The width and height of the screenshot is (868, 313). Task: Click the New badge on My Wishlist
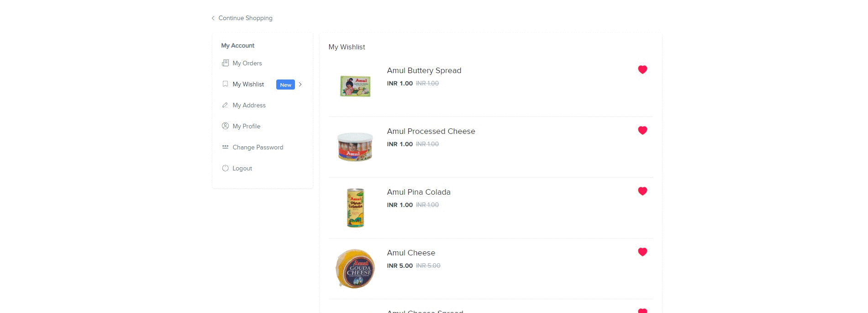tap(285, 85)
